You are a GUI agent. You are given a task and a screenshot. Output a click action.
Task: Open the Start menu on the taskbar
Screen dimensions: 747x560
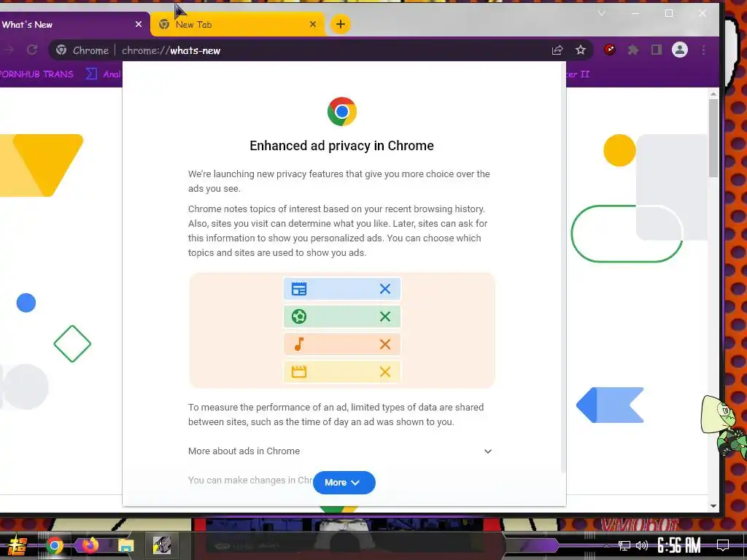[x=18, y=545]
